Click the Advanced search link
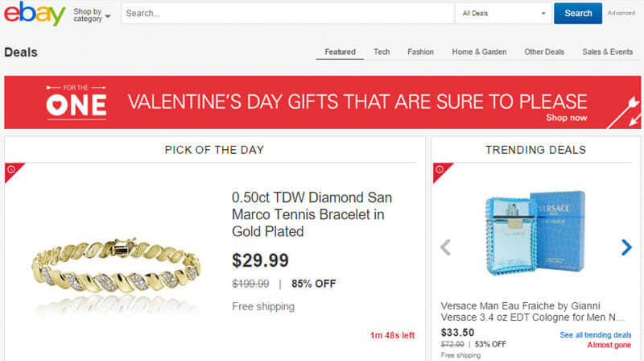Viewport: 644px width, 361px height. 621,14
